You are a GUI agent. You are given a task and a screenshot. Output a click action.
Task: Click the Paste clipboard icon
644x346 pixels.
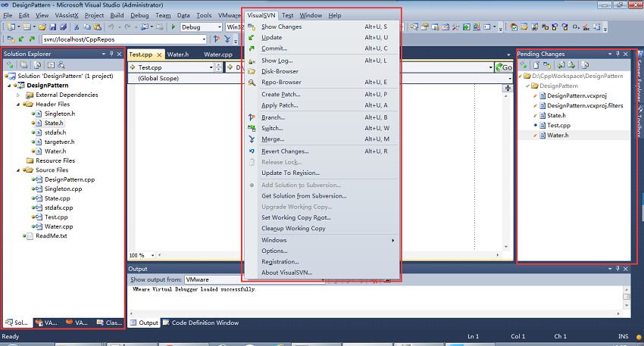point(98,27)
